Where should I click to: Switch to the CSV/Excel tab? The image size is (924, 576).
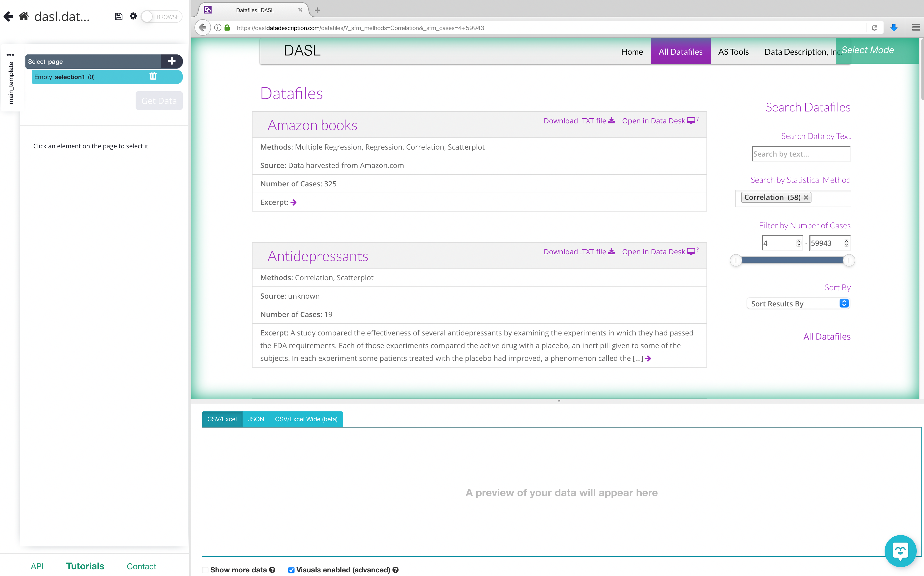tap(222, 419)
